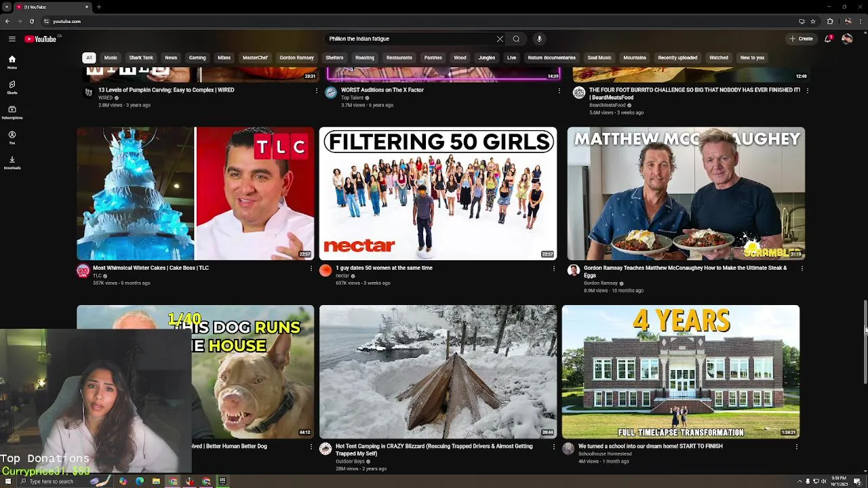Click the YouTube logo
The image size is (868, 488).
click(41, 39)
